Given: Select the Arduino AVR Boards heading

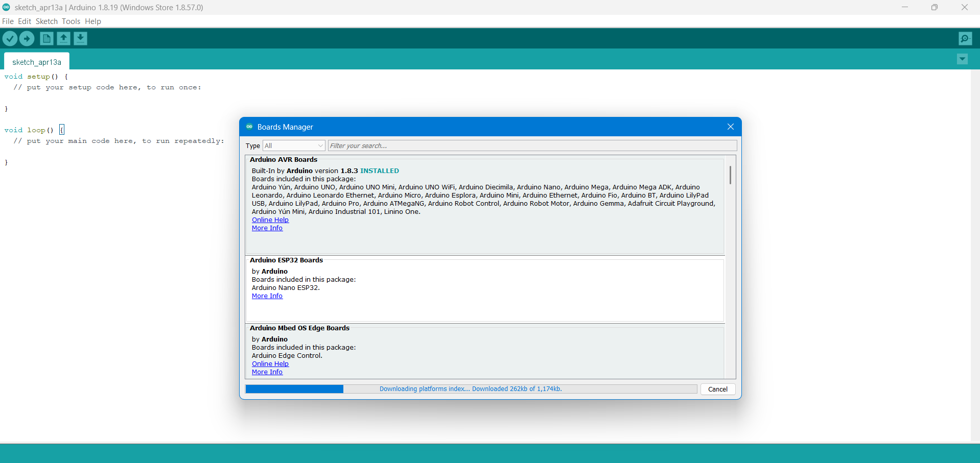Looking at the screenshot, I should (284, 160).
